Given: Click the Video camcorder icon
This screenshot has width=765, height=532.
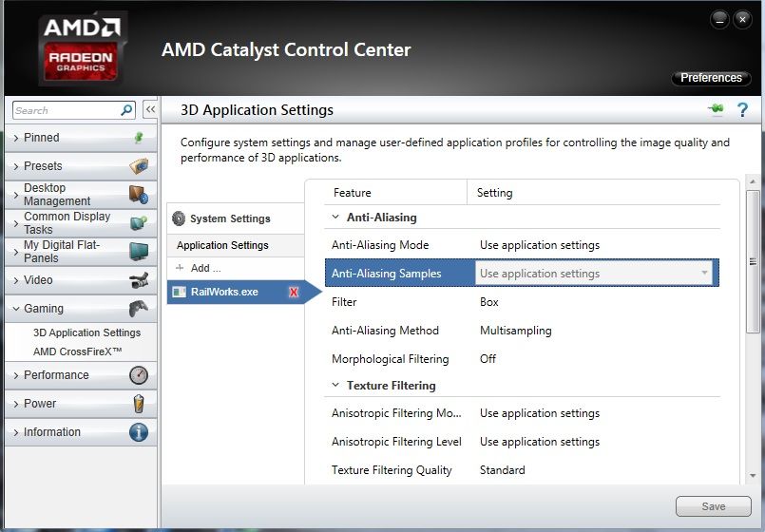Looking at the screenshot, I should coord(139,280).
